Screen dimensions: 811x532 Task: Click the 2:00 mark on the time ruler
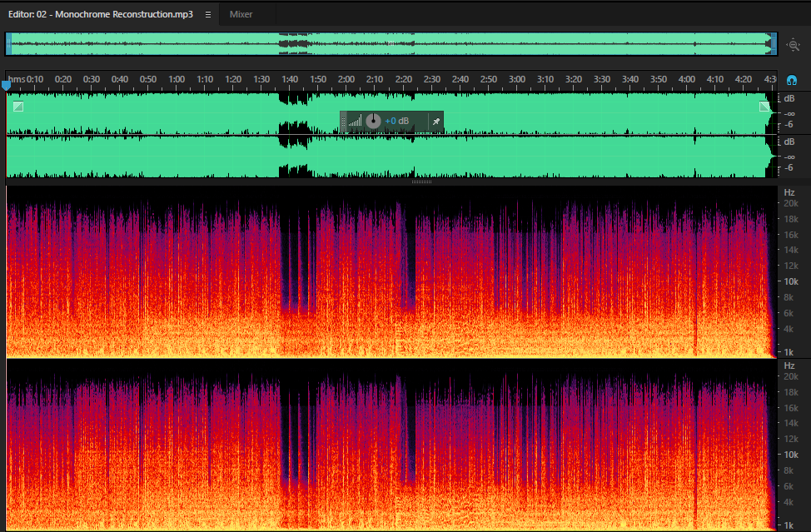click(346, 79)
